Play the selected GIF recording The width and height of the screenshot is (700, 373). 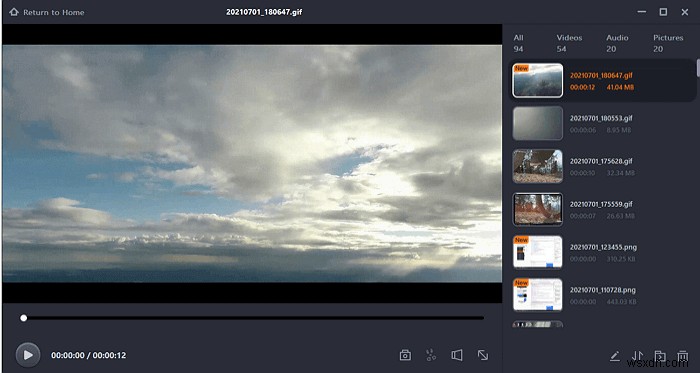coord(28,355)
